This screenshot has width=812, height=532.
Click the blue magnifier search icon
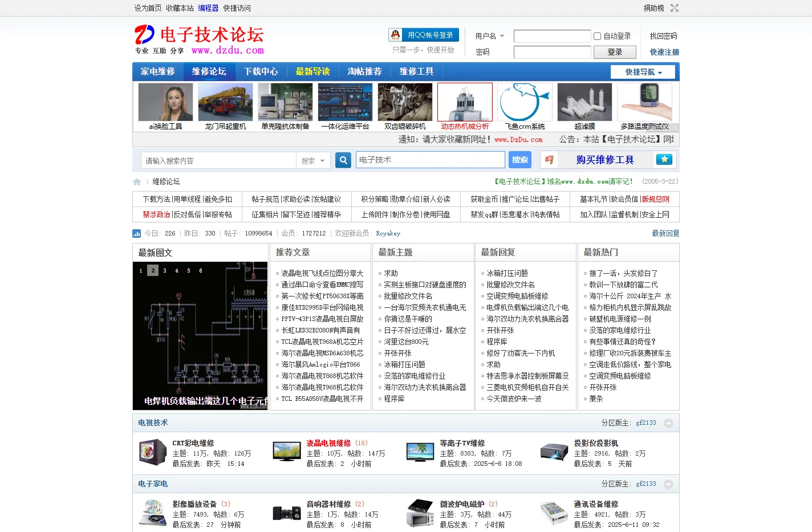(x=343, y=160)
